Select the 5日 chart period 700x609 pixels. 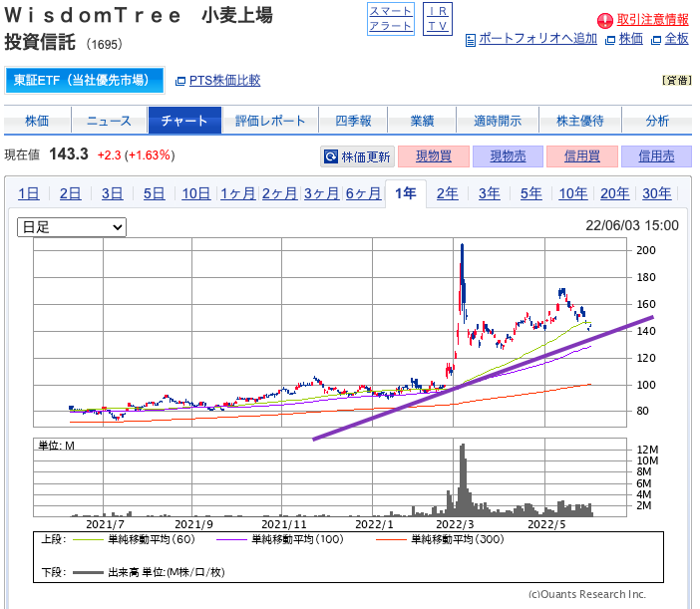tap(154, 193)
